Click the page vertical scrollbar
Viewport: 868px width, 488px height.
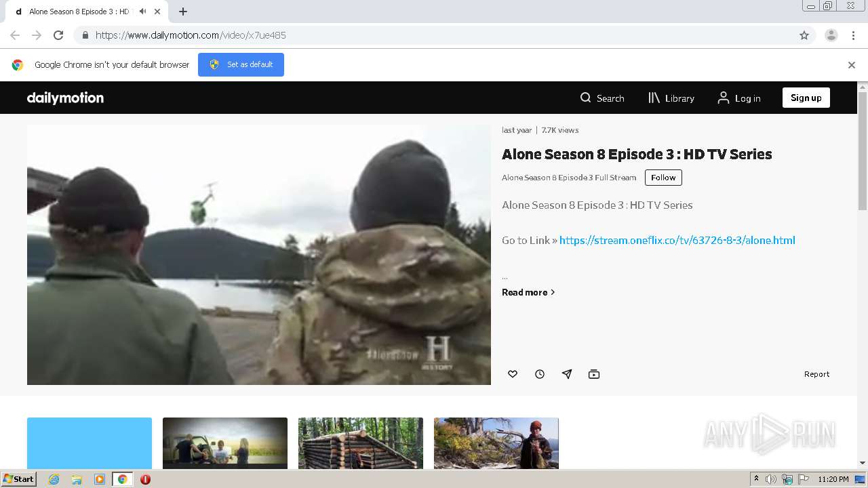[863, 150]
